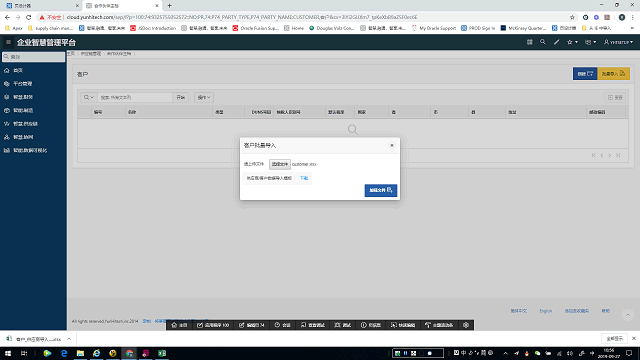This screenshot has width=640, height=360.
Task: Click the theme roller developer toolbar button
Action: point(439,325)
